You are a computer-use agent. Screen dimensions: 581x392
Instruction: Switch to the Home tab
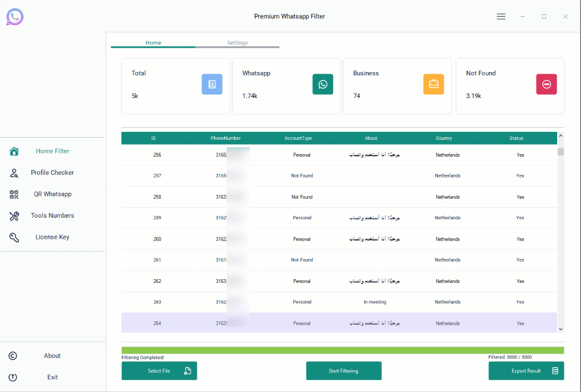[x=153, y=42]
